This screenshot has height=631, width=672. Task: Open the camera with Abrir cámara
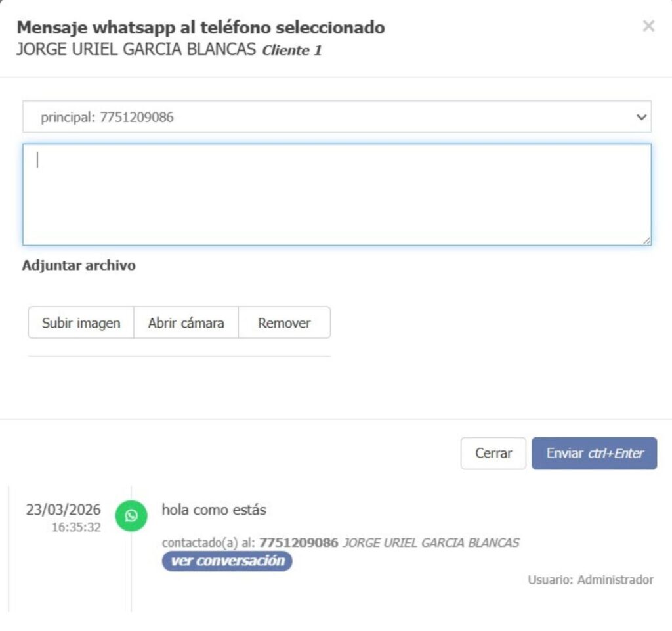point(186,323)
